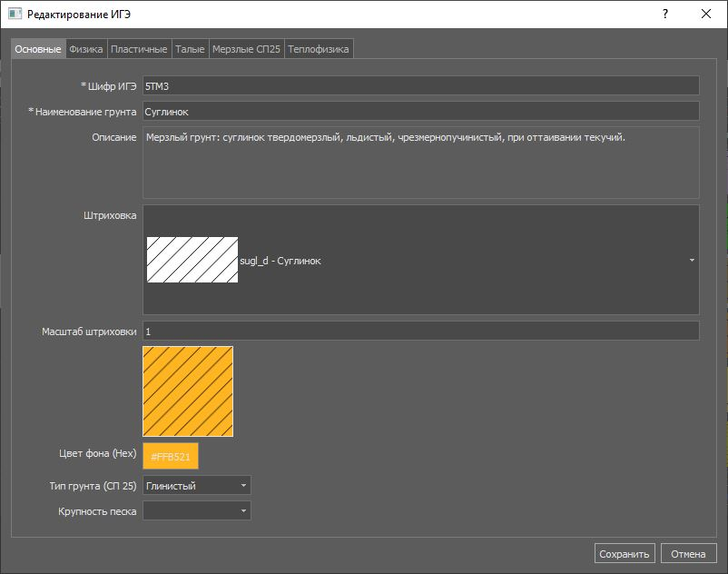Switch to the Пластичные tab
This screenshot has height=574, width=728.
coord(139,49)
